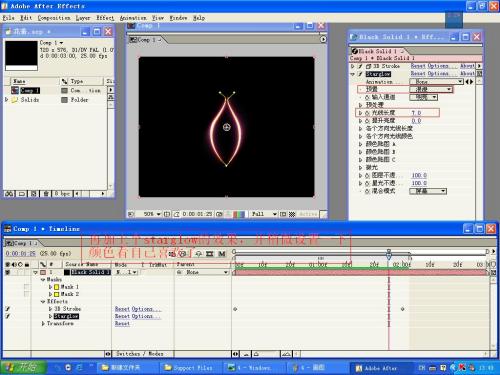Click stopwatch next to 输入通道 property
Viewport: 500px width, 375px height.
point(367,97)
